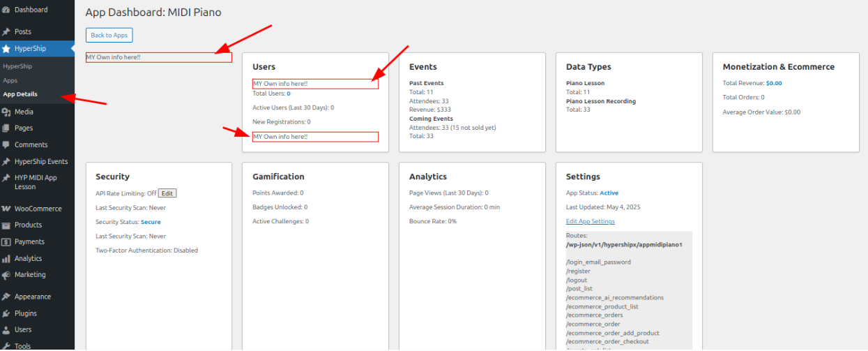Image resolution: width=868 pixels, height=351 pixels.
Task: Go to the WooCommerce menu
Action: (37, 209)
